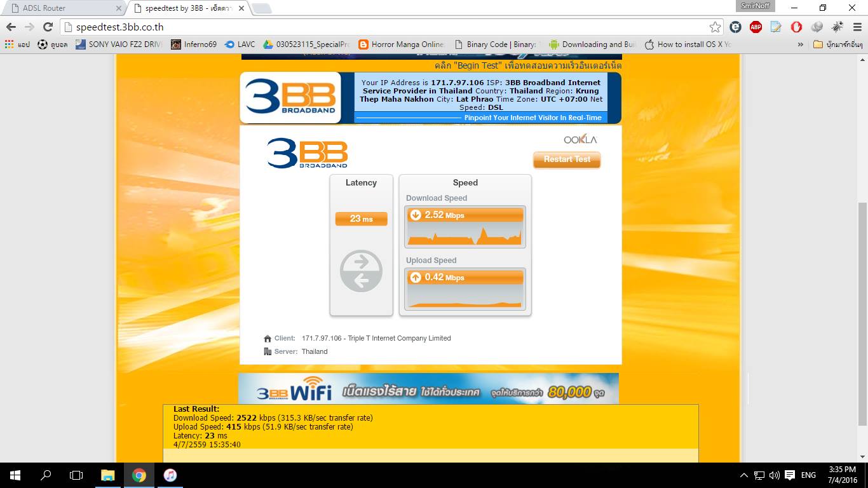
Task: Click the Chrome taskbar icon
Action: 139,475
